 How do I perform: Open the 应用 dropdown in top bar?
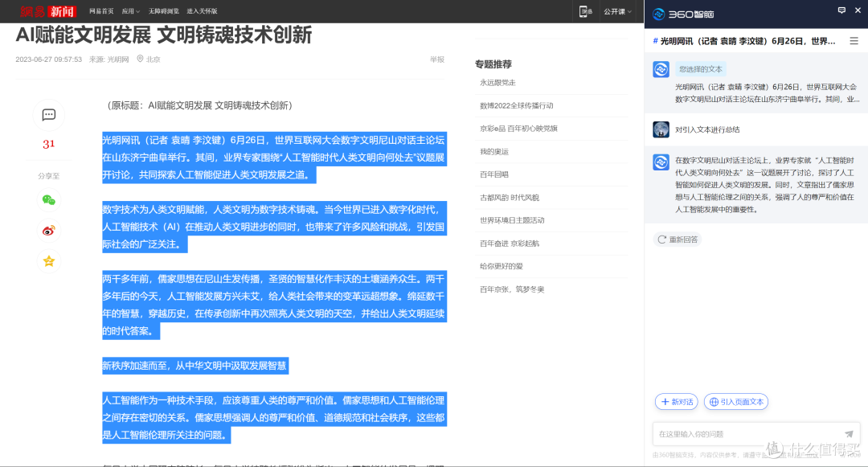pos(131,11)
